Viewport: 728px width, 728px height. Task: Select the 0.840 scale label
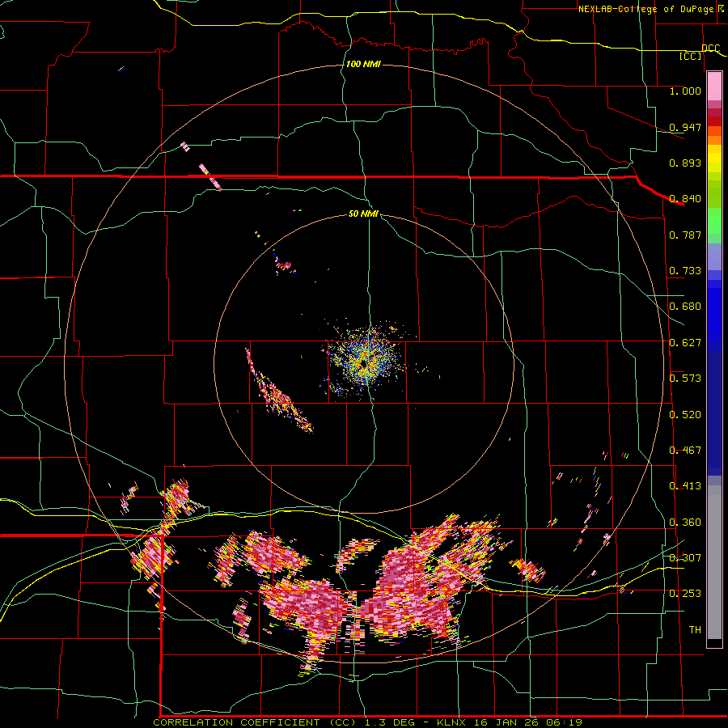(x=685, y=199)
